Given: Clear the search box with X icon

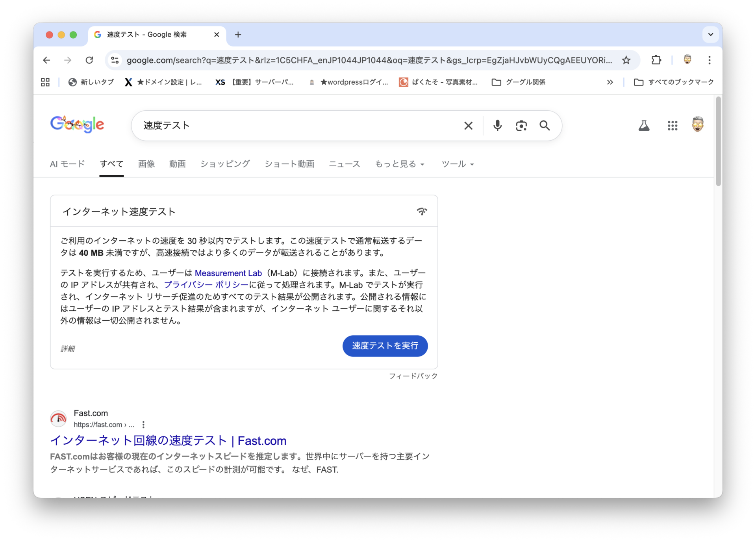Looking at the screenshot, I should (x=468, y=126).
